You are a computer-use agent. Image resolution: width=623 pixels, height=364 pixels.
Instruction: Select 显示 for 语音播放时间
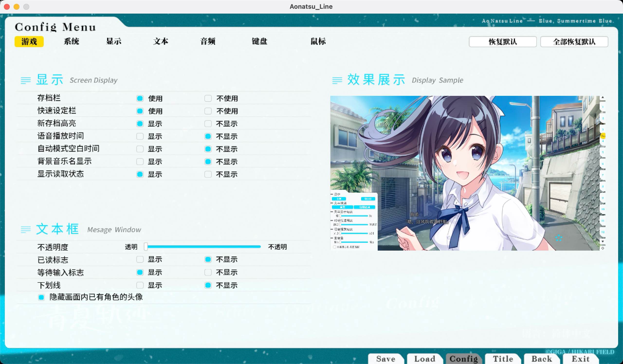(140, 136)
